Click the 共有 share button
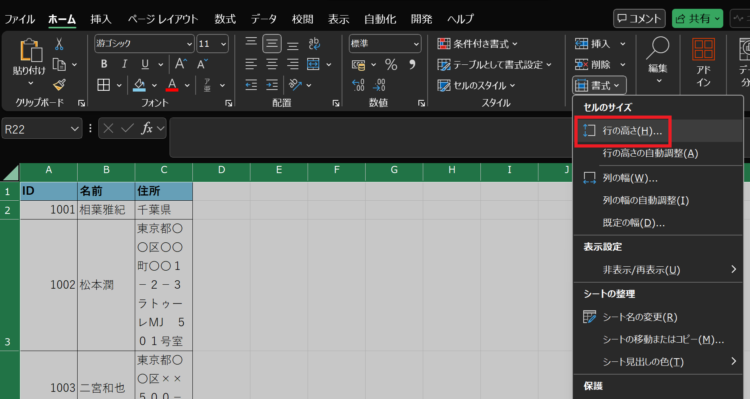The width and height of the screenshot is (750, 399). point(697,19)
